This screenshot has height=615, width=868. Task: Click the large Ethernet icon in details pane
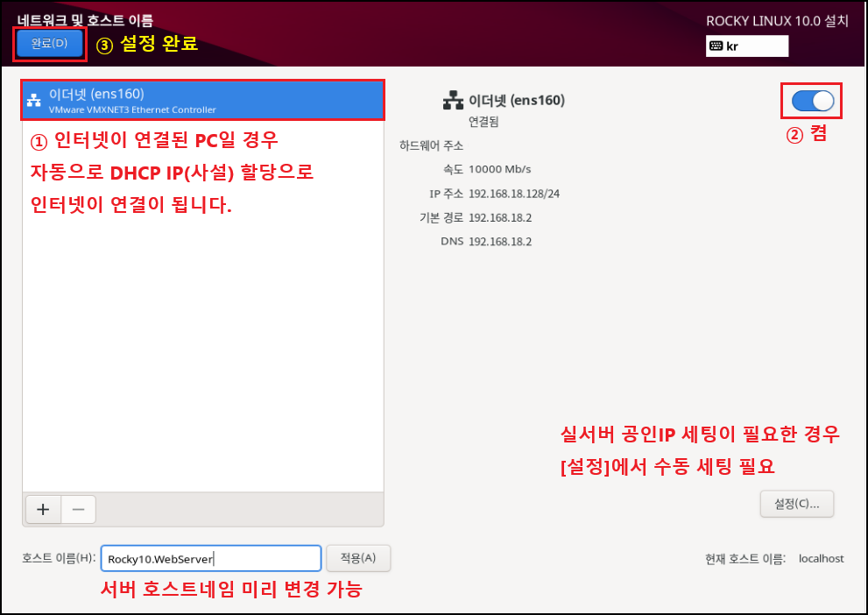click(454, 100)
